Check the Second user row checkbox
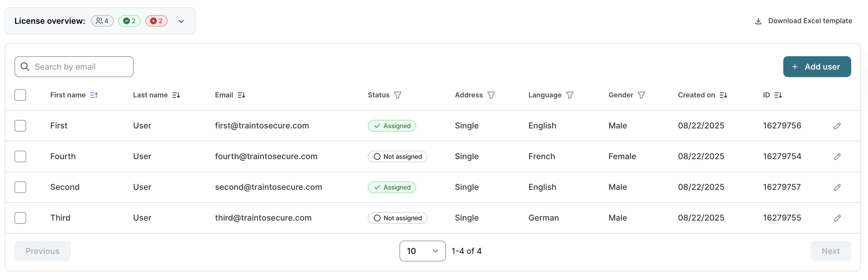Screen dimensions: 868x280 click(20, 187)
